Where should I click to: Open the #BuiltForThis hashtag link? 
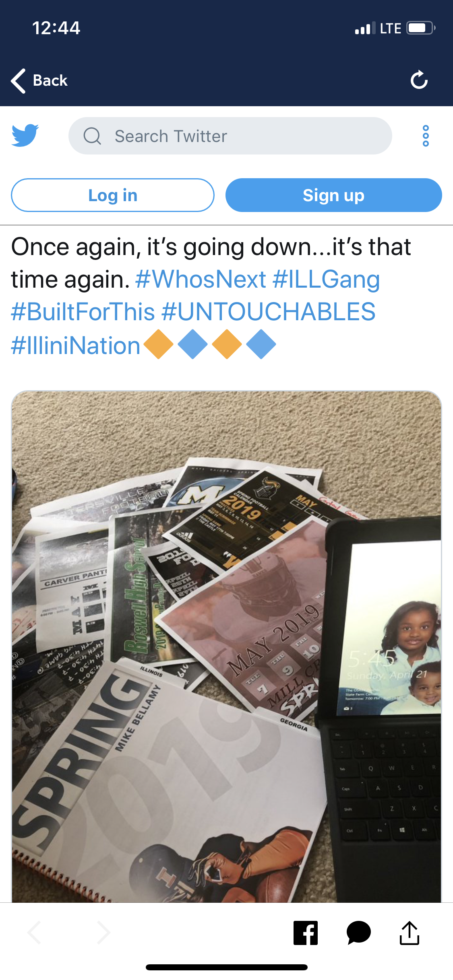pyautogui.click(x=83, y=312)
